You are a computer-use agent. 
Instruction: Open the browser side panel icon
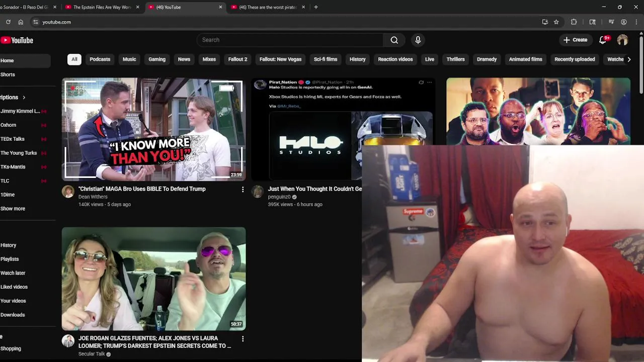click(593, 22)
